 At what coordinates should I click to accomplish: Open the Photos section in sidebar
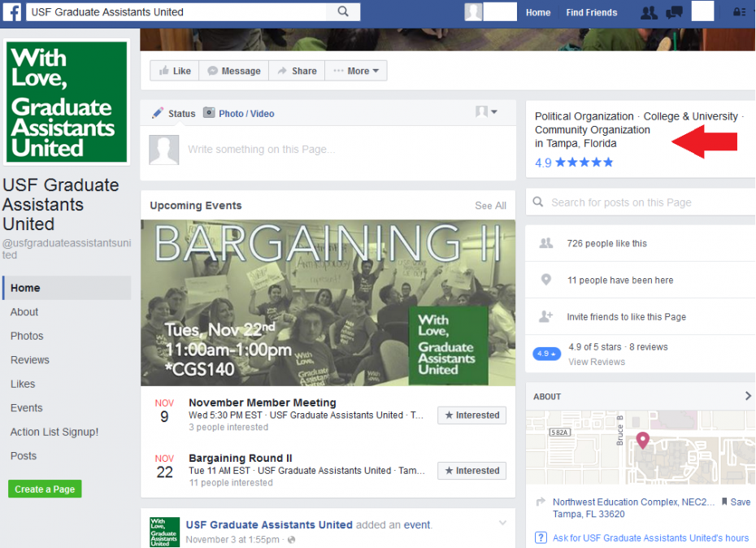tap(27, 337)
